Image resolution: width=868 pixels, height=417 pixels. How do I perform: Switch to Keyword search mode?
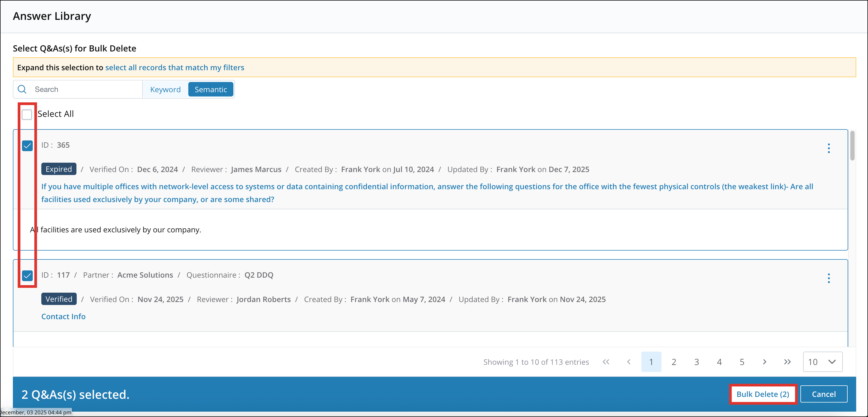[165, 89]
